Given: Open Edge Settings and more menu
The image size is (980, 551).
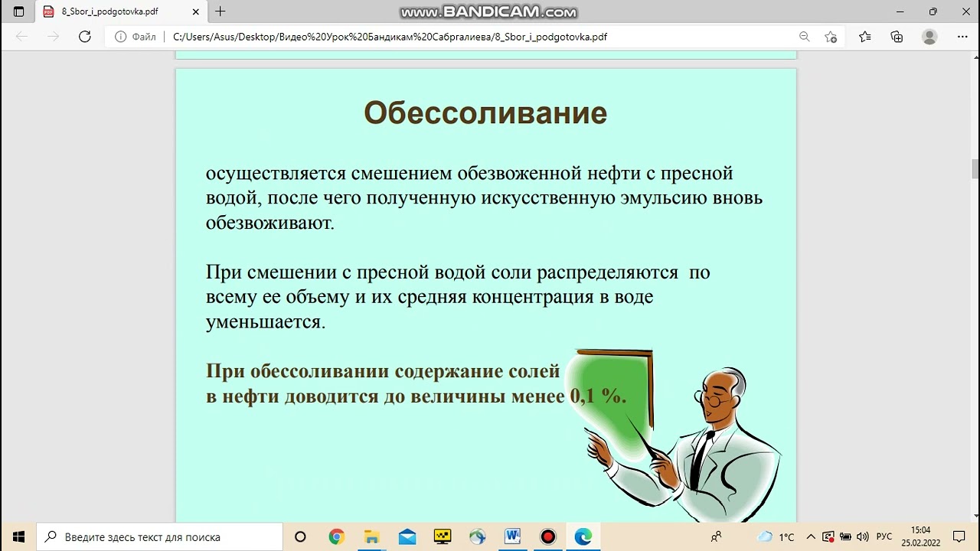Looking at the screenshot, I should click(962, 37).
